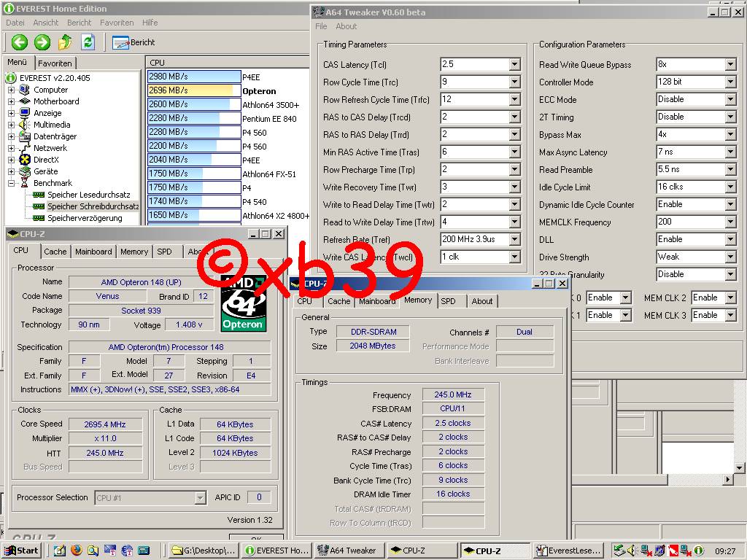Open the Controller Mode 128 bit dropdown
Image resolution: width=747 pixels, height=560 pixels.
[731, 82]
